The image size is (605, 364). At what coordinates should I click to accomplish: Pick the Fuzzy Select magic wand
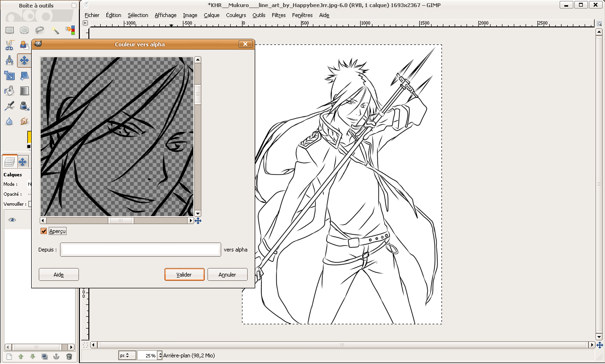coord(55,30)
